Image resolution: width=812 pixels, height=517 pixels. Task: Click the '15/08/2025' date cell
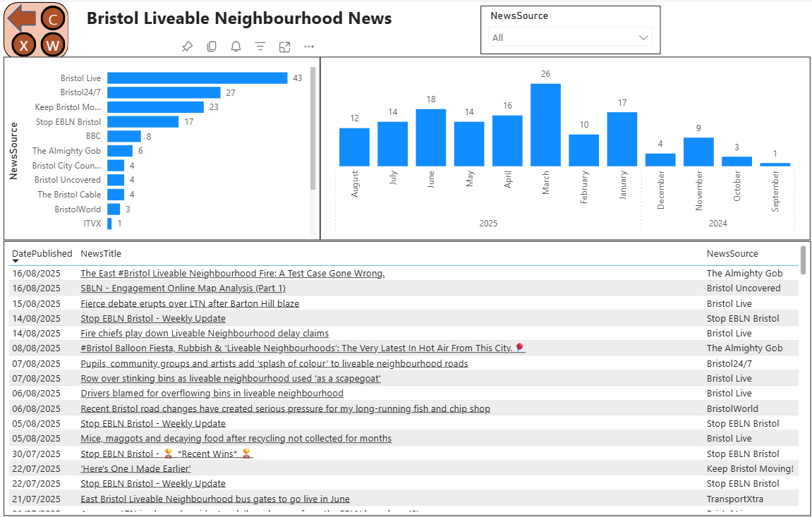[36, 304]
